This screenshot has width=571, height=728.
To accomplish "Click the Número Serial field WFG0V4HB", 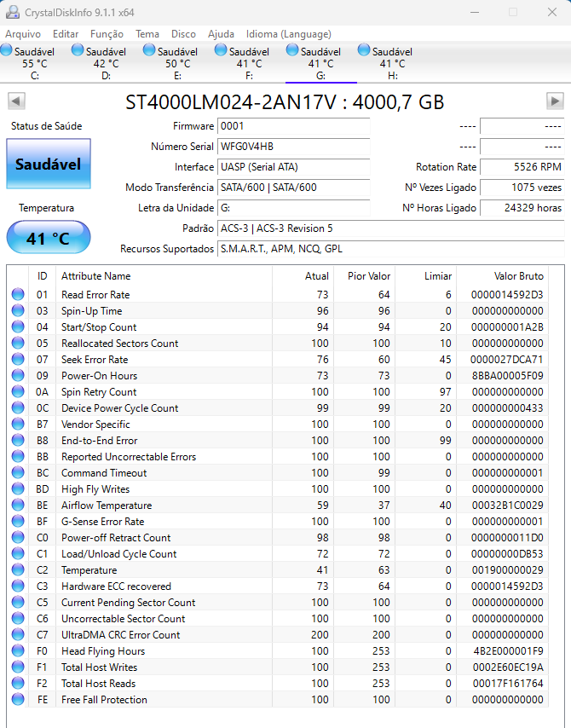I will tap(293, 147).
